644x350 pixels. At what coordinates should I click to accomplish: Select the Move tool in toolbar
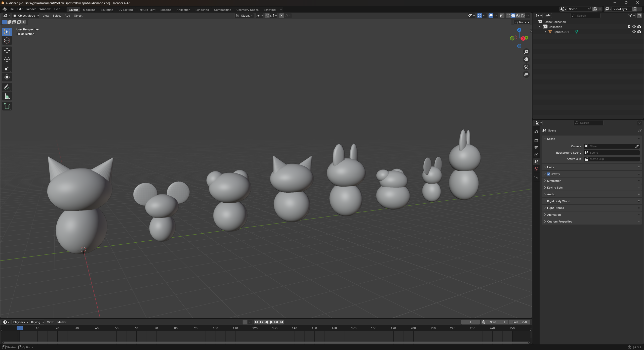click(7, 51)
